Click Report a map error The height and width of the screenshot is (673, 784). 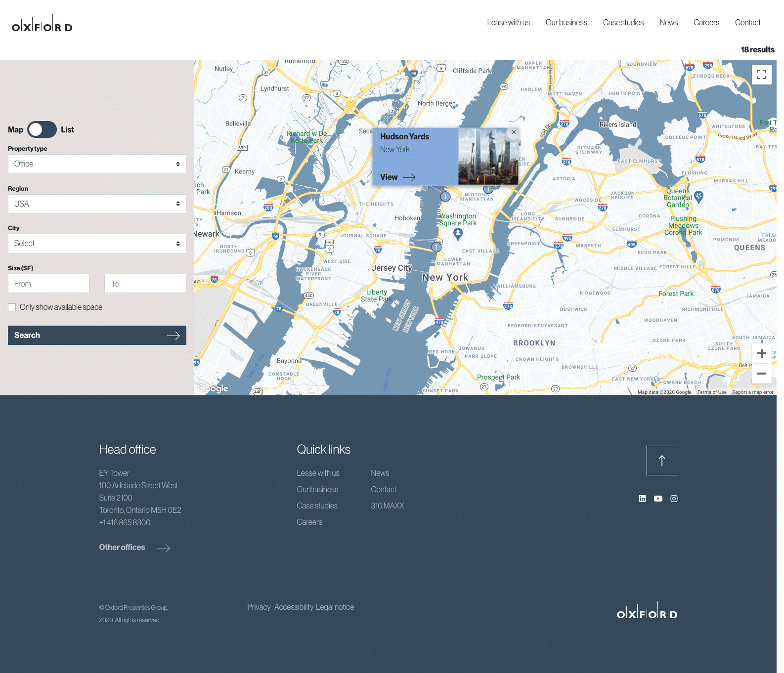click(752, 392)
